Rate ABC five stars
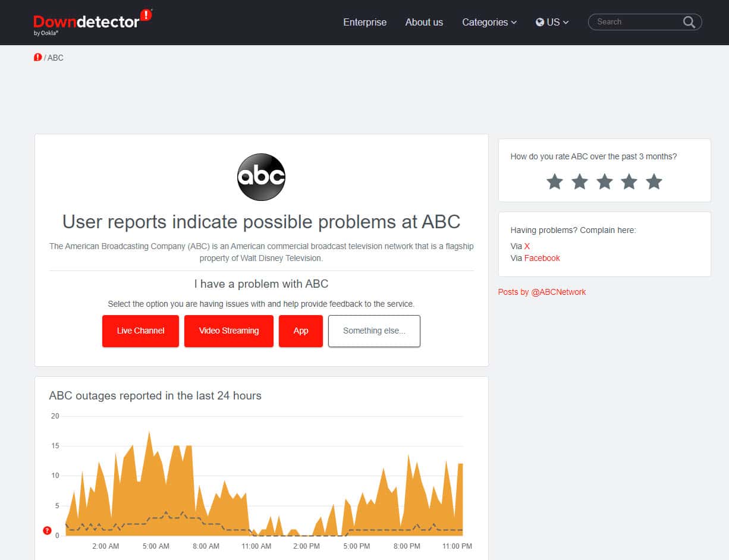729x560 pixels. click(x=653, y=182)
